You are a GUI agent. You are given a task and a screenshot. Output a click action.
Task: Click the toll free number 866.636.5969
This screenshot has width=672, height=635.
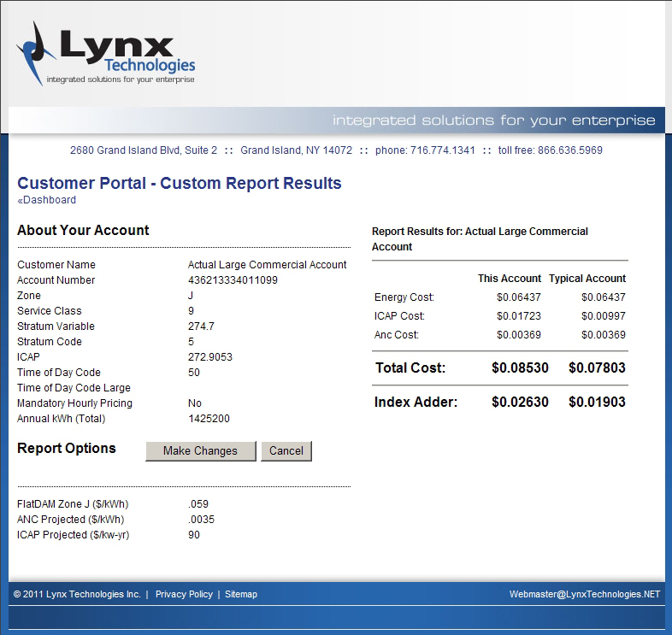[570, 150]
